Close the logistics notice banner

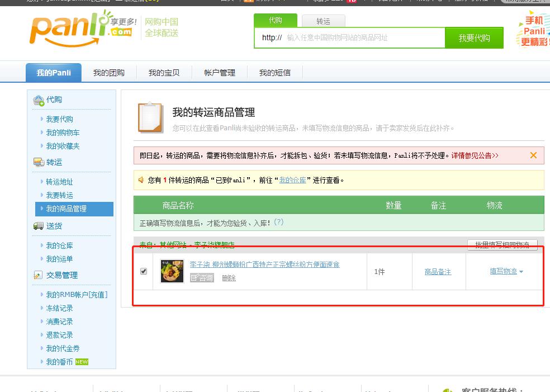[x=533, y=155]
